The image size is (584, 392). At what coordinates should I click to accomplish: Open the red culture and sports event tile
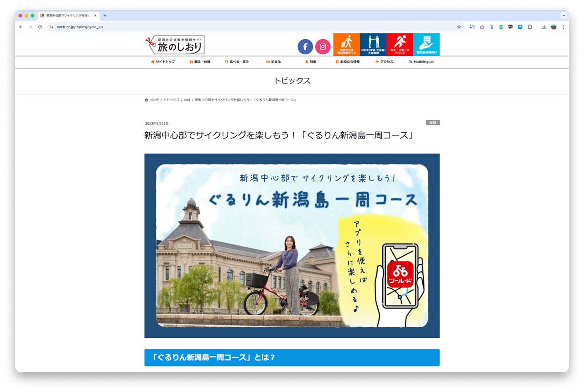pos(399,45)
